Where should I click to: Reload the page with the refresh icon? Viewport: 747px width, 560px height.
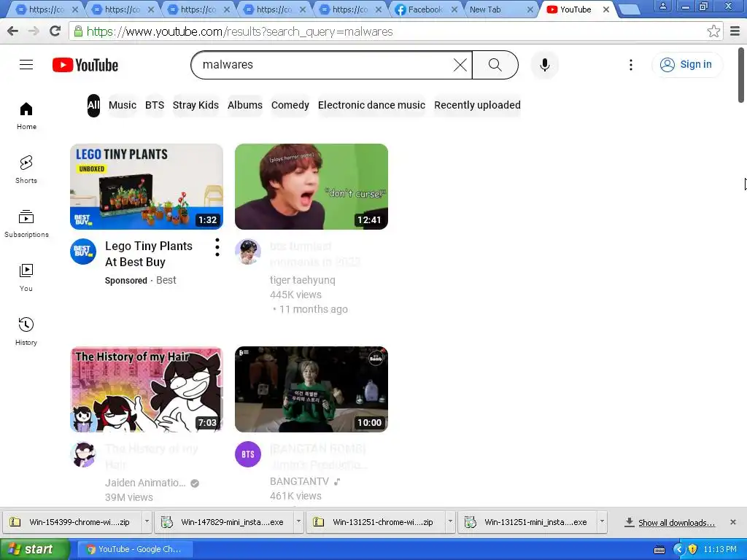click(55, 31)
